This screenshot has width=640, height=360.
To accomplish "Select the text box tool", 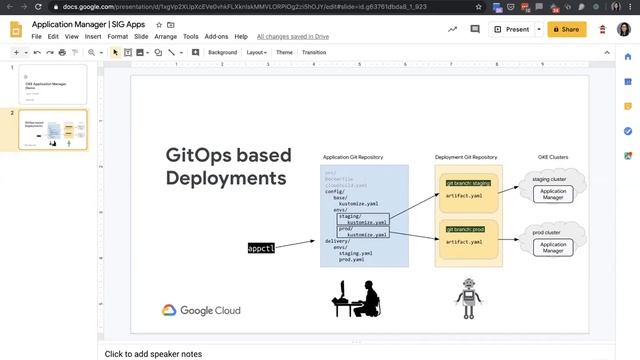I will (x=128, y=52).
